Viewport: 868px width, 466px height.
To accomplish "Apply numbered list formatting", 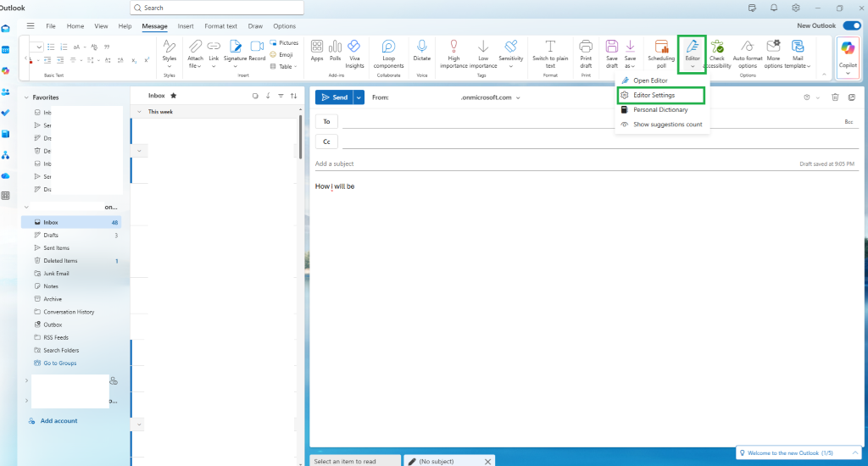I will tap(64, 47).
